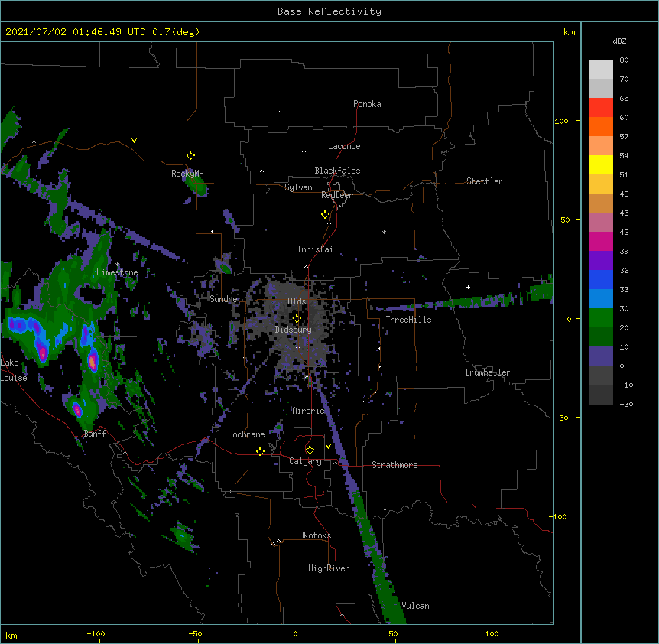Select the 65 dBZ red legend swatch
Viewport: 659px width, 644px height.
601,107
